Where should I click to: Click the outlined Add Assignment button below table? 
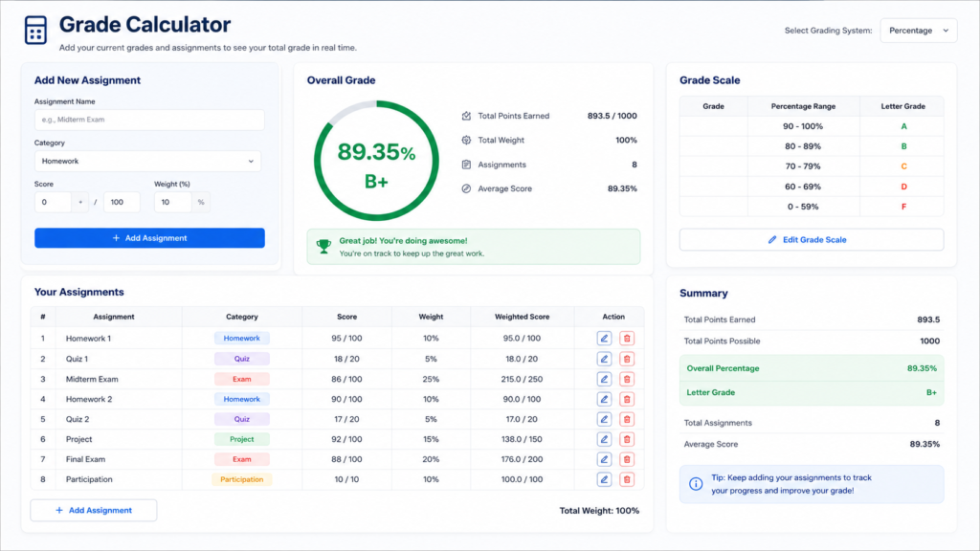coord(94,511)
